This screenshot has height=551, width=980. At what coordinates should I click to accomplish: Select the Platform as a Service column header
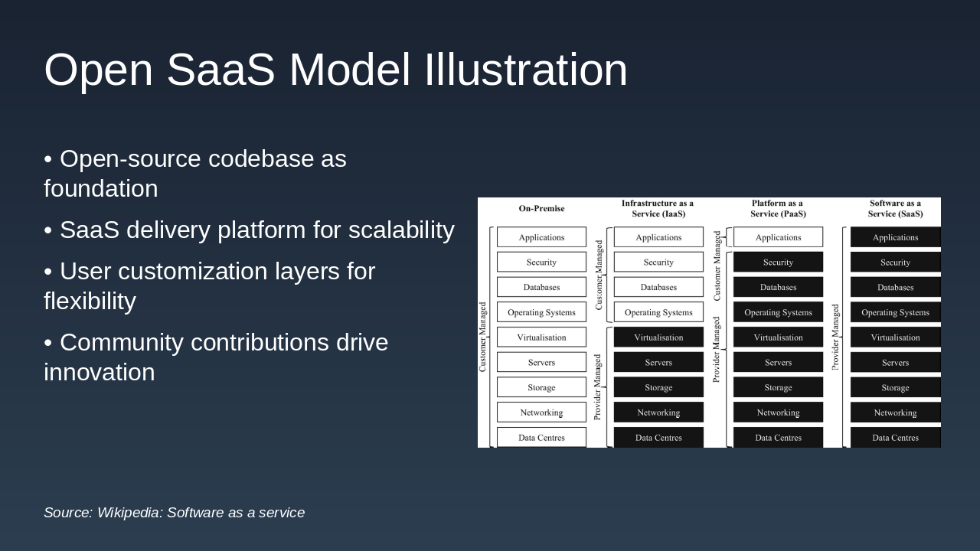777,209
